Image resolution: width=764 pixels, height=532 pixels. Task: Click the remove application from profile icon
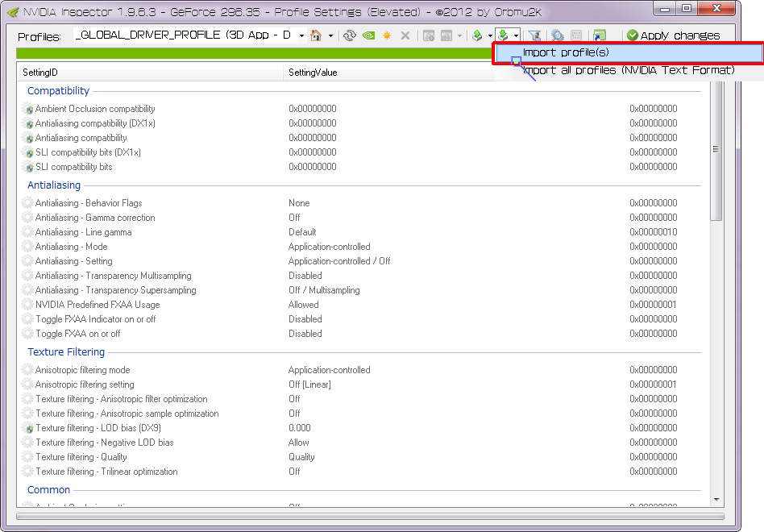(446, 35)
